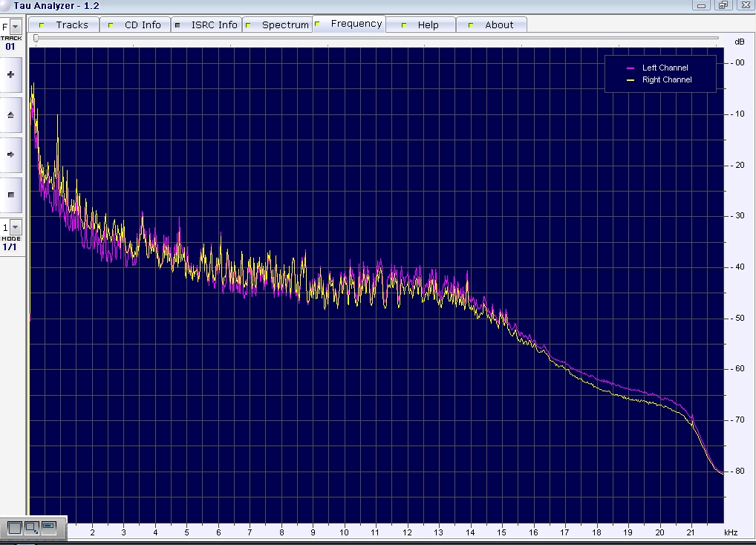The height and width of the screenshot is (545, 756).
Task: Click the restore down window button
Action: coord(723,5)
